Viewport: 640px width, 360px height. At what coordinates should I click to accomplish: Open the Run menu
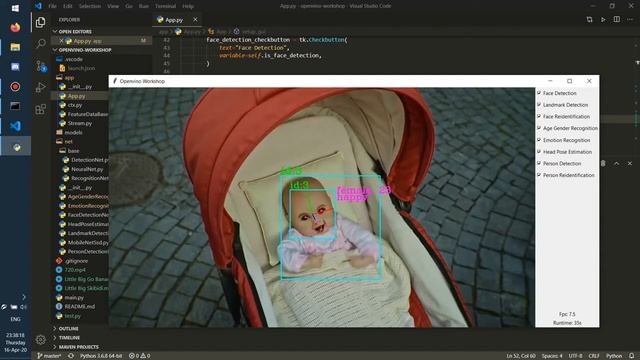point(144,6)
